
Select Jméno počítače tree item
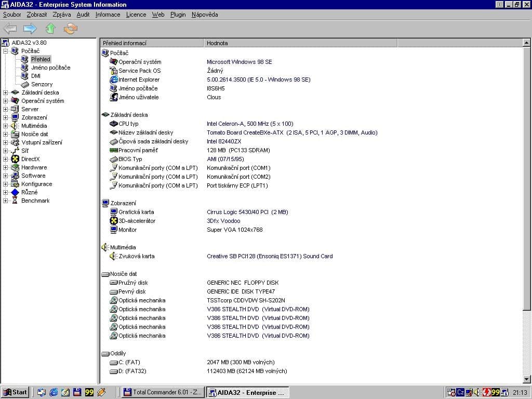point(50,68)
